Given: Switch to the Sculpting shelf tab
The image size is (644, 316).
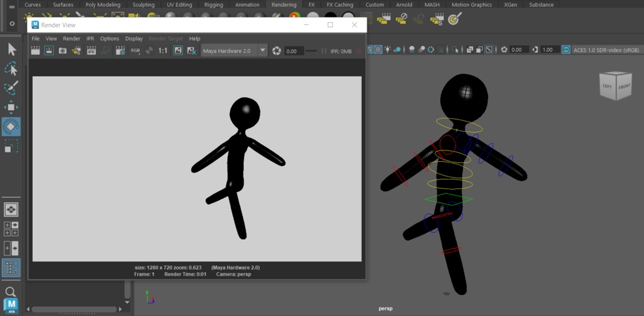Looking at the screenshot, I should (143, 4).
